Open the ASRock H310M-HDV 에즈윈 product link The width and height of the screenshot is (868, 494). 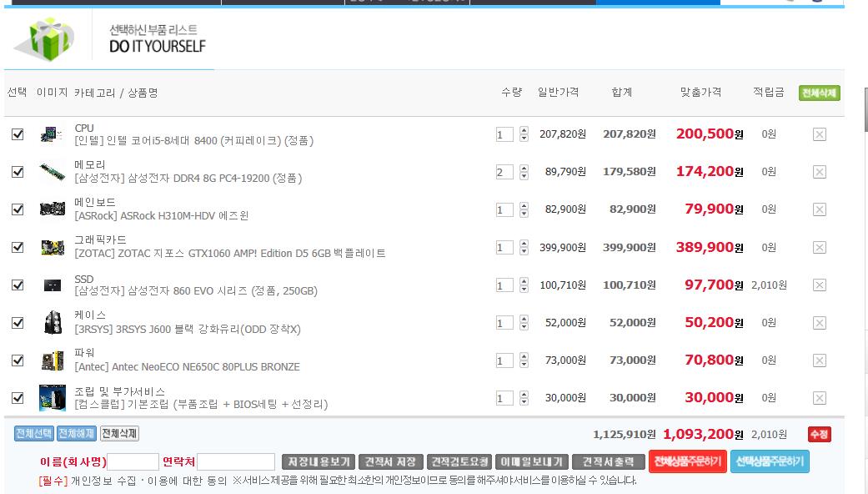pos(162,216)
